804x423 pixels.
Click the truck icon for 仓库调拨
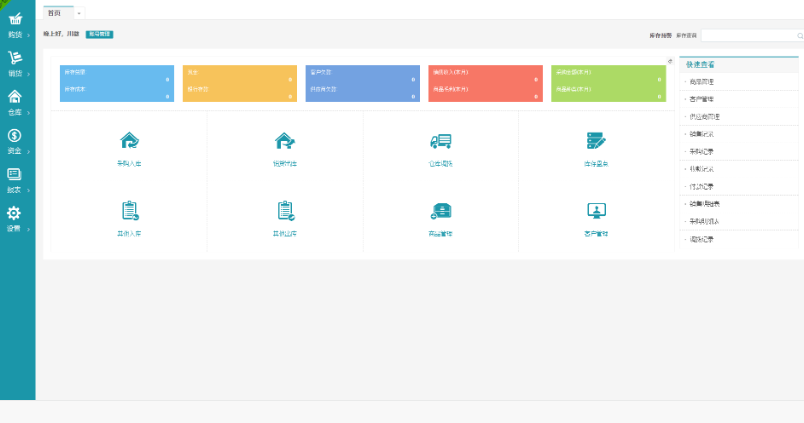(440, 141)
